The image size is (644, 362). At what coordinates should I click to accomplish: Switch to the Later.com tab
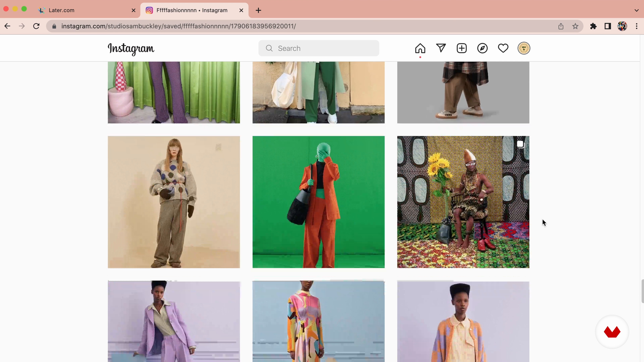pyautogui.click(x=87, y=10)
